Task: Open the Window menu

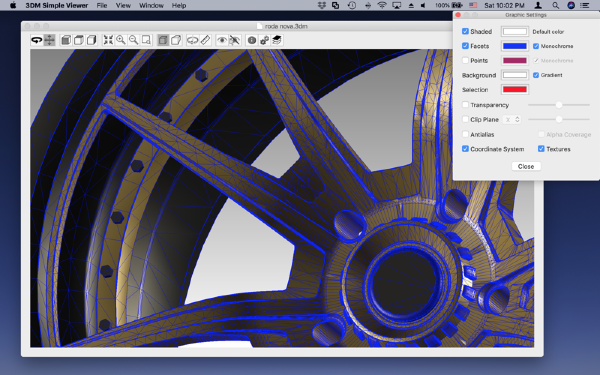Action: tap(151, 5)
